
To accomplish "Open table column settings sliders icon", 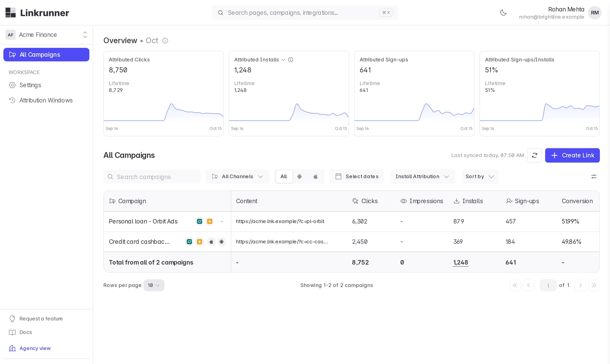I will [x=594, y=176].
